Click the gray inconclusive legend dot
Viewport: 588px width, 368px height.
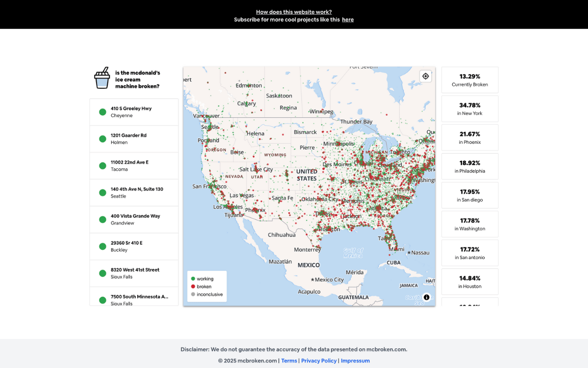click(x=193, y=294)
